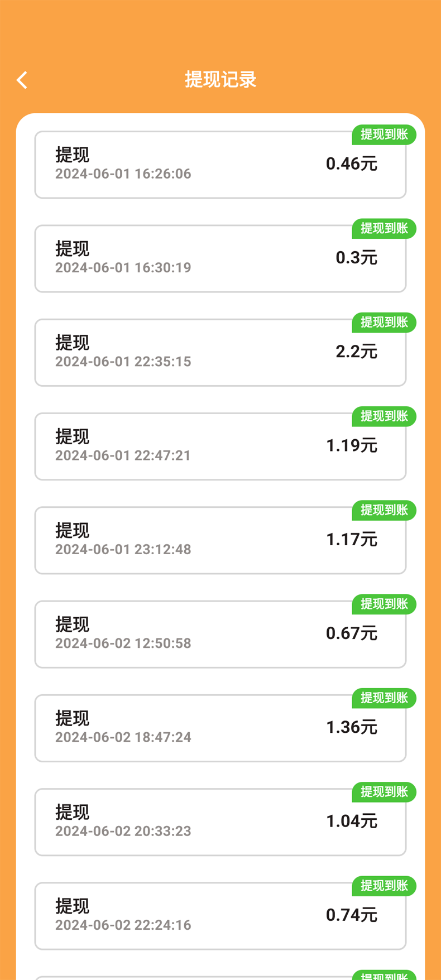Tap the 0.3元 amount
The width and height of the screenshot is (441, 980).
[x=356, y=258]
